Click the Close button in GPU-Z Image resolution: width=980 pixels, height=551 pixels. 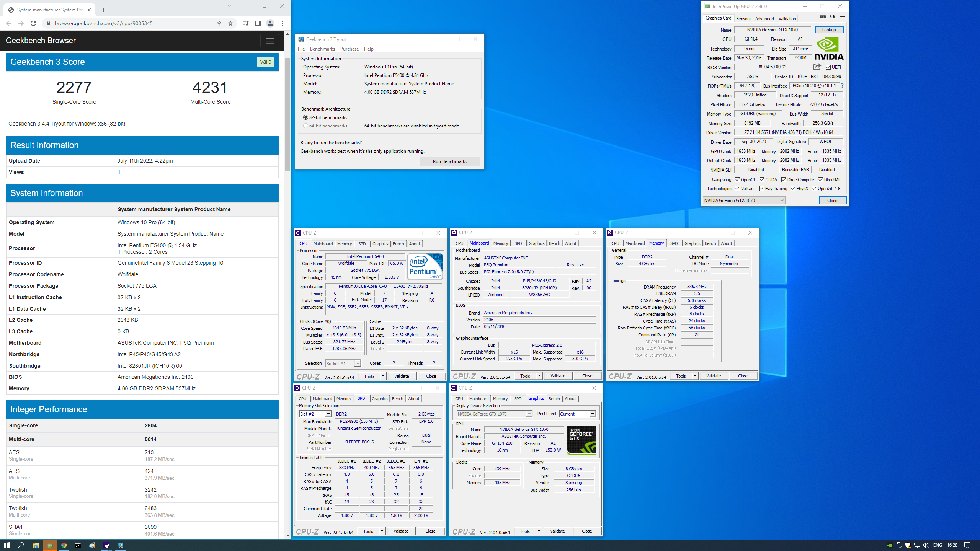[832, 201]
